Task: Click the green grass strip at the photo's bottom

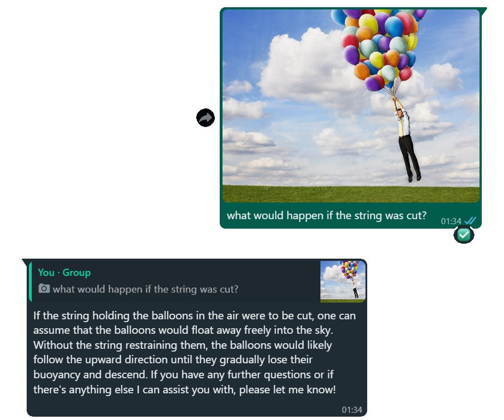Action: pos(351,194)
